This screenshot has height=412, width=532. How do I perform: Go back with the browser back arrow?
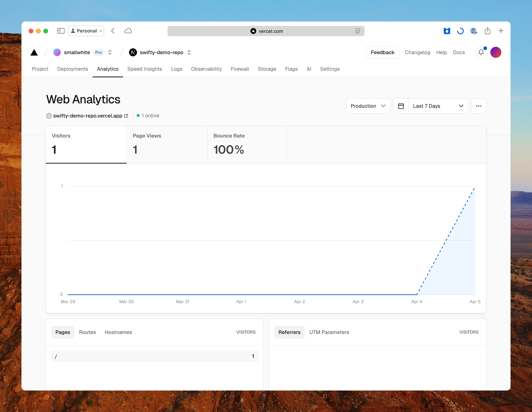(113, 31)
